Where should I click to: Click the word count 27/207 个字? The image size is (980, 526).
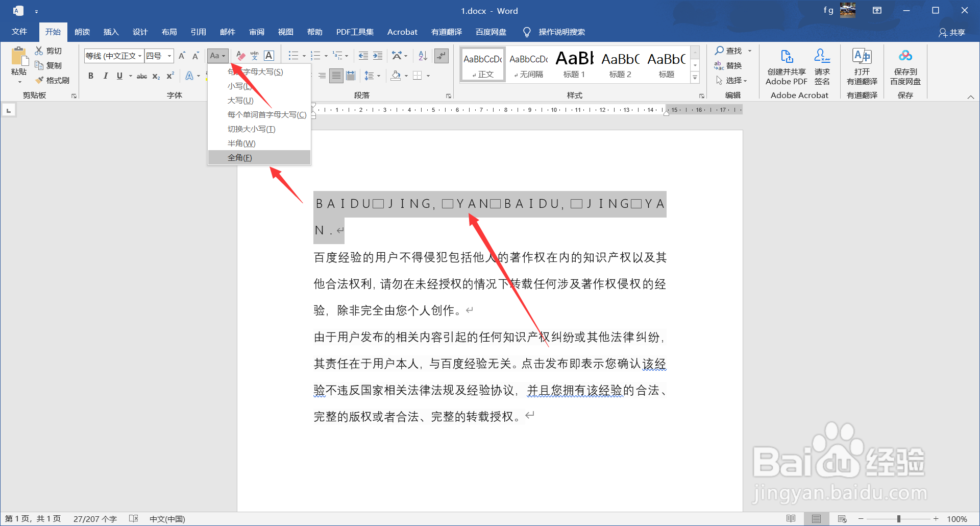click(x=95, y=519)
